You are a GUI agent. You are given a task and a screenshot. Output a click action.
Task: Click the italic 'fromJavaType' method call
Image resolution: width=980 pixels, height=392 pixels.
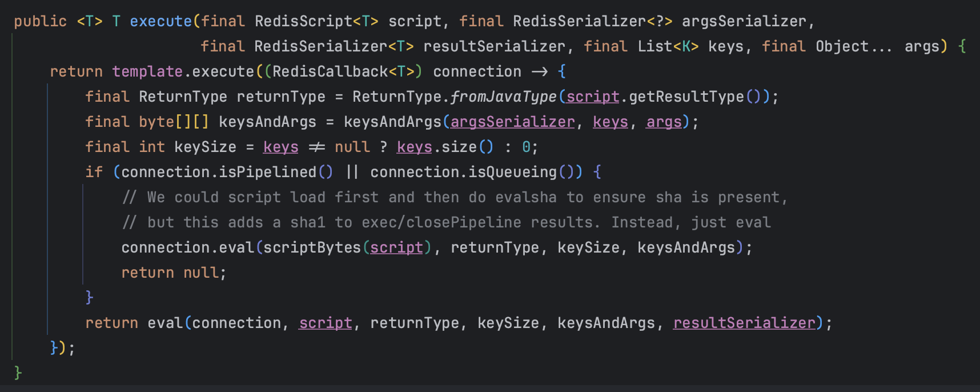503,97
